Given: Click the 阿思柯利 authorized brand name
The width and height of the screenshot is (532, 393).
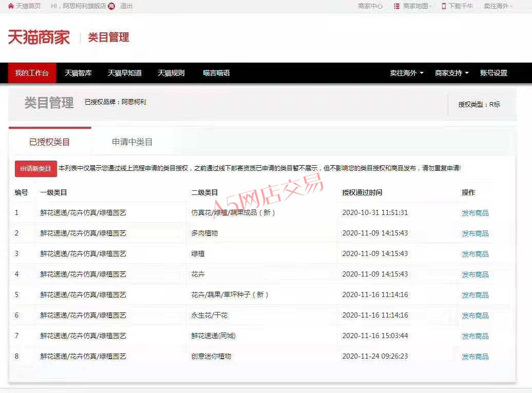Looking at the screenshot, I should point(134,102).
